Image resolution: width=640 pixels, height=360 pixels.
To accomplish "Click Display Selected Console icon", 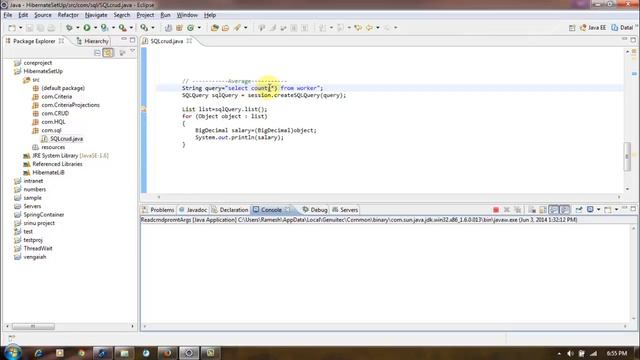I will (x=590, y=210).
